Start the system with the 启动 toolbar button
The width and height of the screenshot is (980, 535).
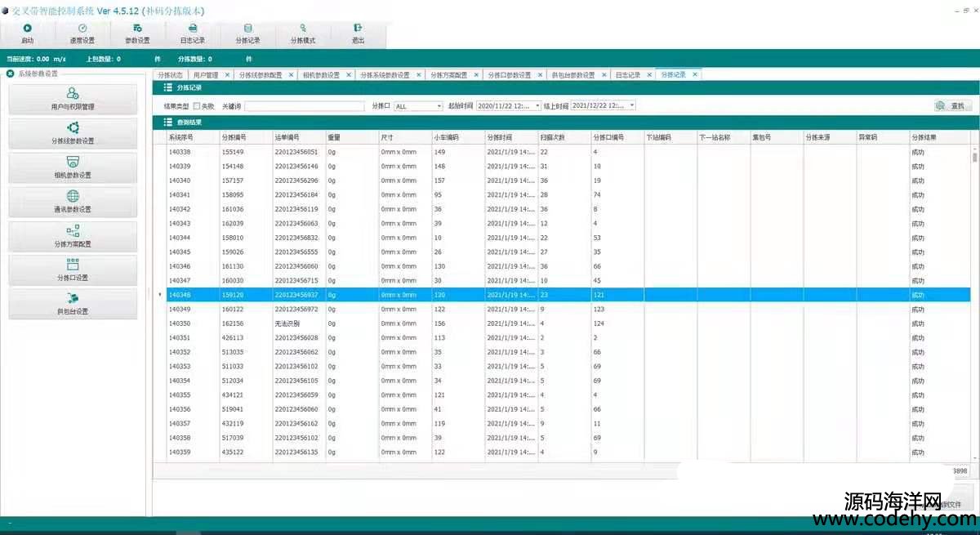click(27, 33)
